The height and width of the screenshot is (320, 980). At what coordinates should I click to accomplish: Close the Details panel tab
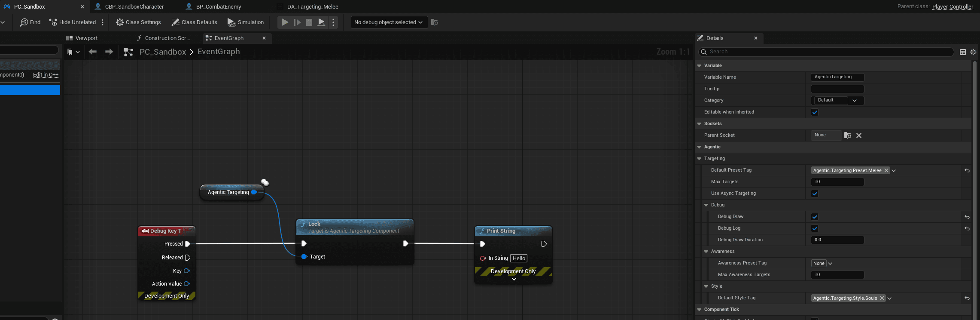click(756, 38)
